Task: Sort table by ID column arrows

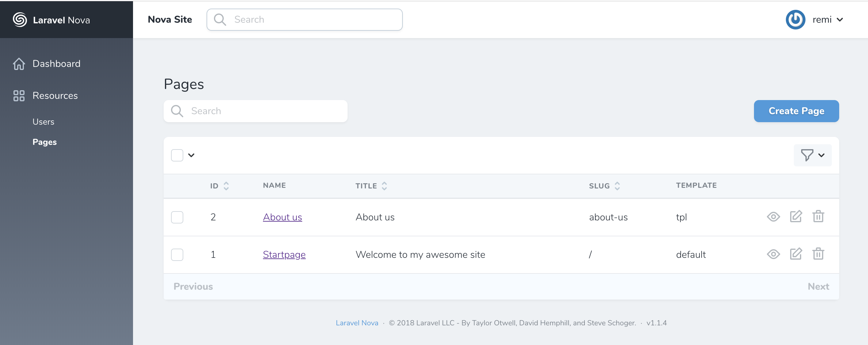Action: point(226,186)
